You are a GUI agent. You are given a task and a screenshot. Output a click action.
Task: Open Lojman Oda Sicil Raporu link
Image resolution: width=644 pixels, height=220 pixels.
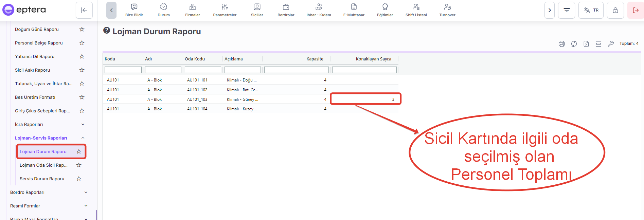click(43, 165)
